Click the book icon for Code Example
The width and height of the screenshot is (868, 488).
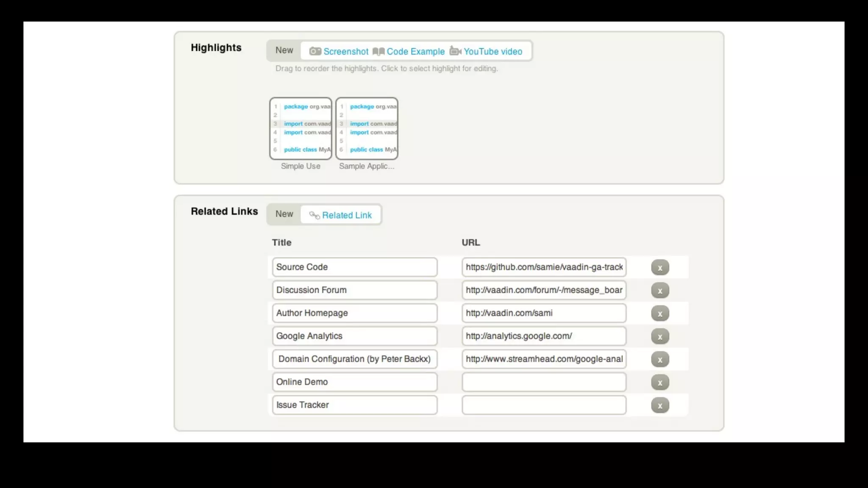[378, 52]
